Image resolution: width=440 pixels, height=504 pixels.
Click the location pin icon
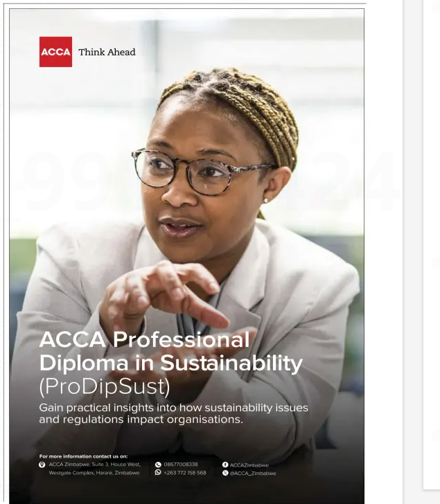42,465
